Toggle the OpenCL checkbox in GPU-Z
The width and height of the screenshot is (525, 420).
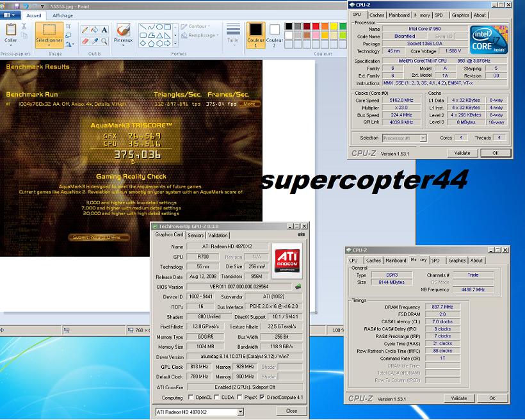pyautogui.click(x=191, y=397)
